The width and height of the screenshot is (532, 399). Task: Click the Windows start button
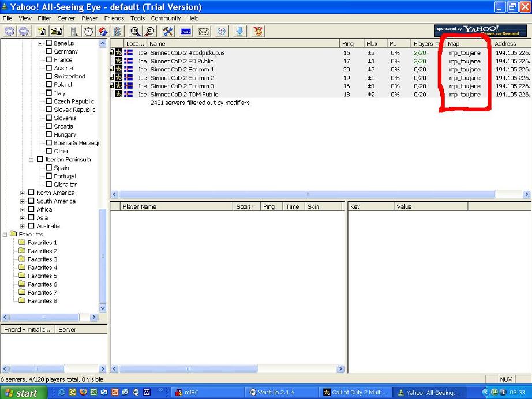tap(23, 393)
